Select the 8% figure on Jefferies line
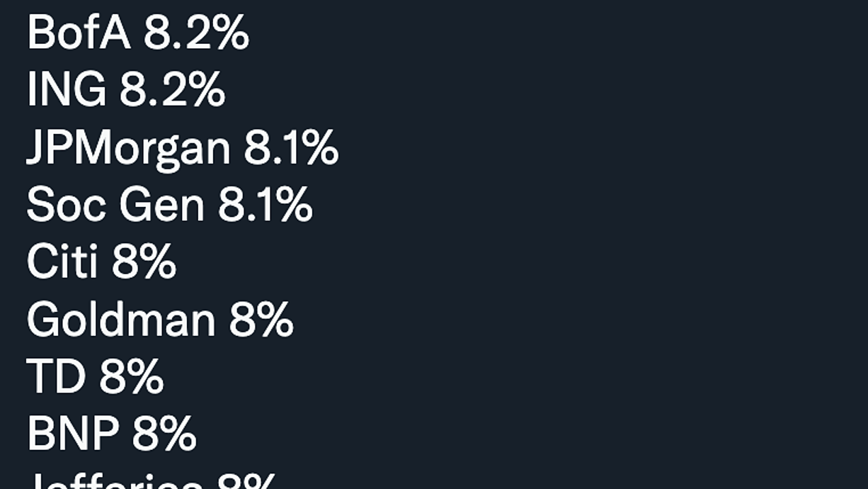 [x=246, y=481]
